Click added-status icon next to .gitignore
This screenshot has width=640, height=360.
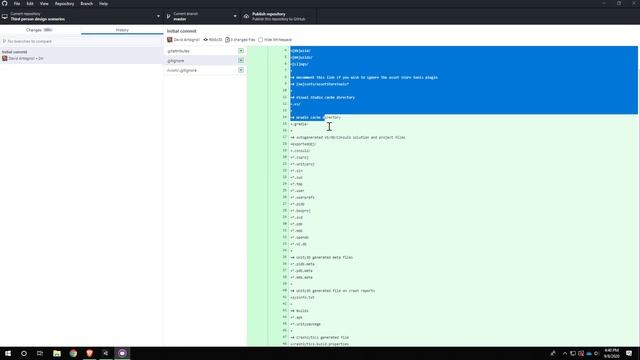pos(241,60)
